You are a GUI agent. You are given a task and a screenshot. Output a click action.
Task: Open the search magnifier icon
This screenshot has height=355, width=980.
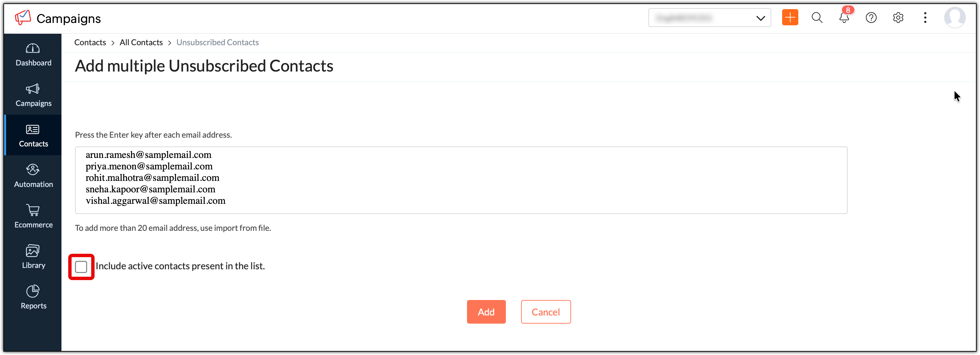817,18
